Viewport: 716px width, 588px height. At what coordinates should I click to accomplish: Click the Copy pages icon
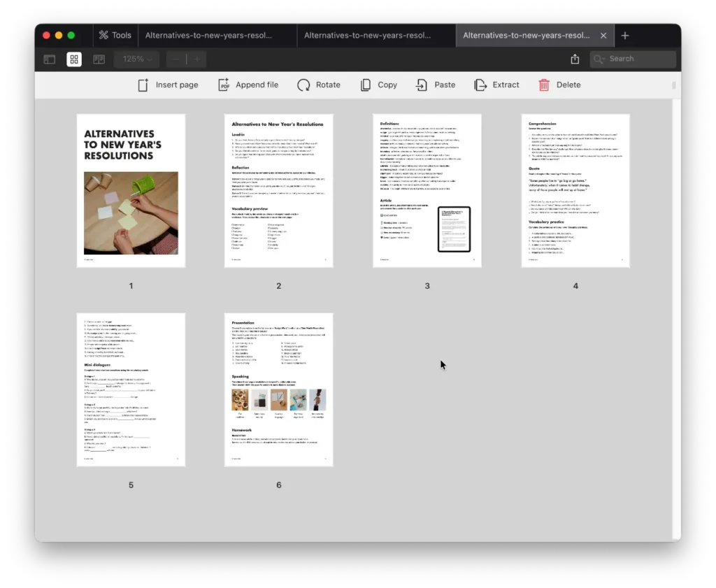tap(366, 85)
